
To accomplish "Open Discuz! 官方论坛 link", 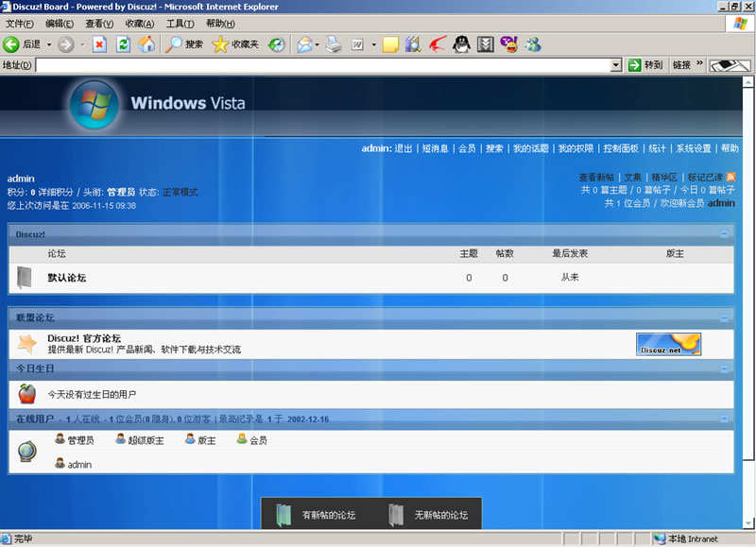I will pyautogui.click(x=84, y=338).
